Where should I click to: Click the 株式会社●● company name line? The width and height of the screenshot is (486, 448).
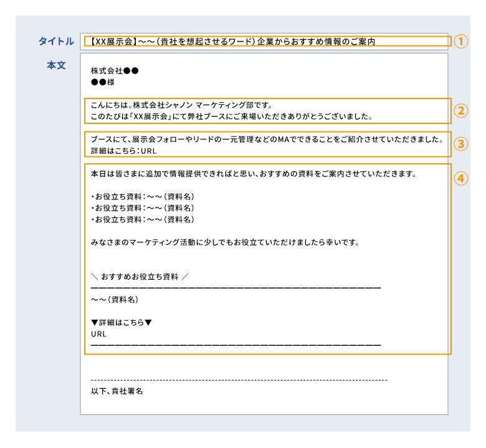point(114,71)
